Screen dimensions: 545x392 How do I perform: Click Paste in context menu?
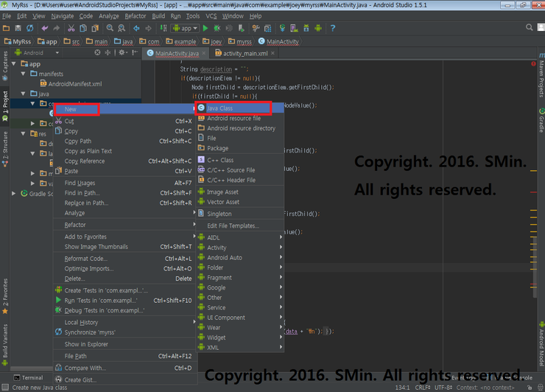tap(124, 171)
